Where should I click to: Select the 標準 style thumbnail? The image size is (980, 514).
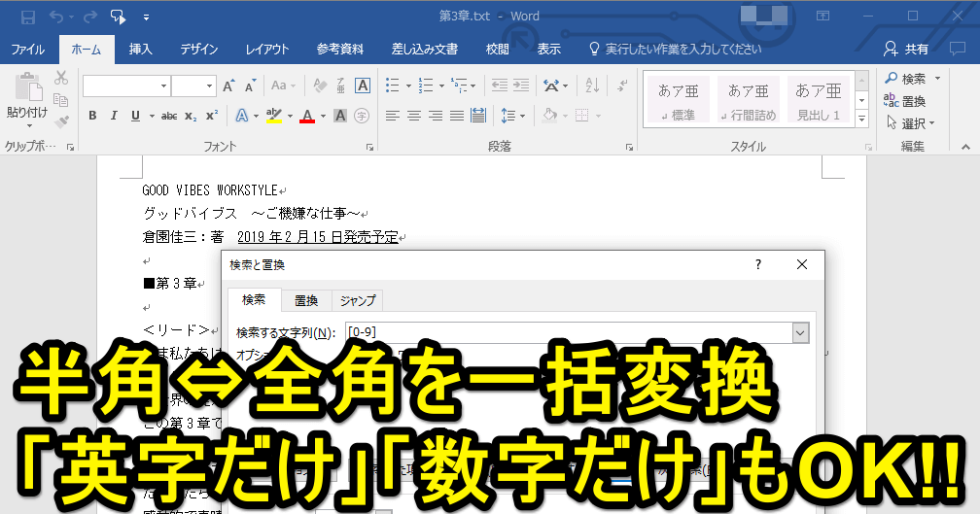pyautogui.click(x=679, y=100)
